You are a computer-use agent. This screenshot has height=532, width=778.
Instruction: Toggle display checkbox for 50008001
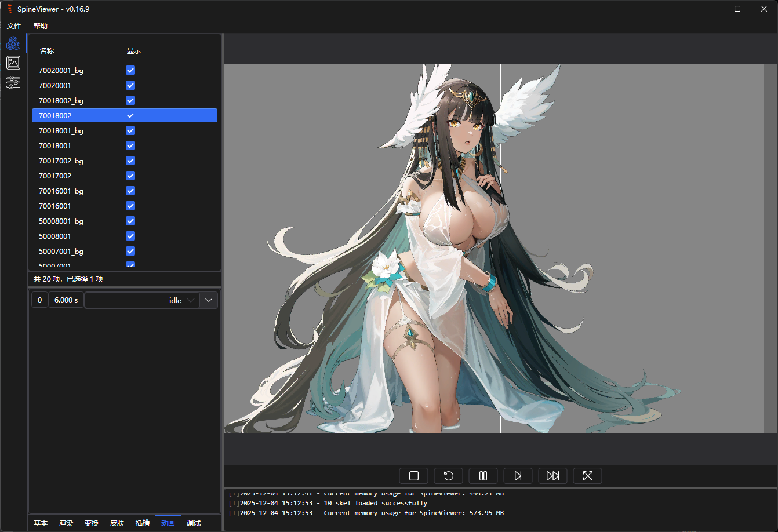click(x=130, y=236)
